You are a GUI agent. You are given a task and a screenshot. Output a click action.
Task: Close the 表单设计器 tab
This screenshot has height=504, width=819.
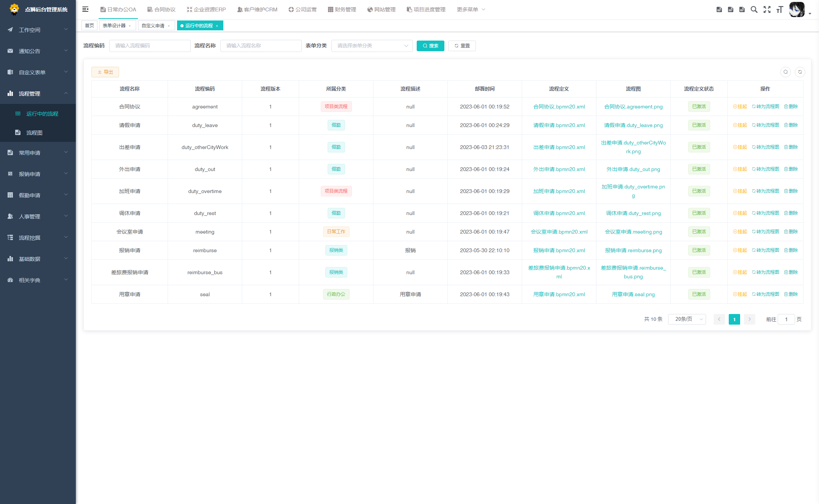[130, 26]
